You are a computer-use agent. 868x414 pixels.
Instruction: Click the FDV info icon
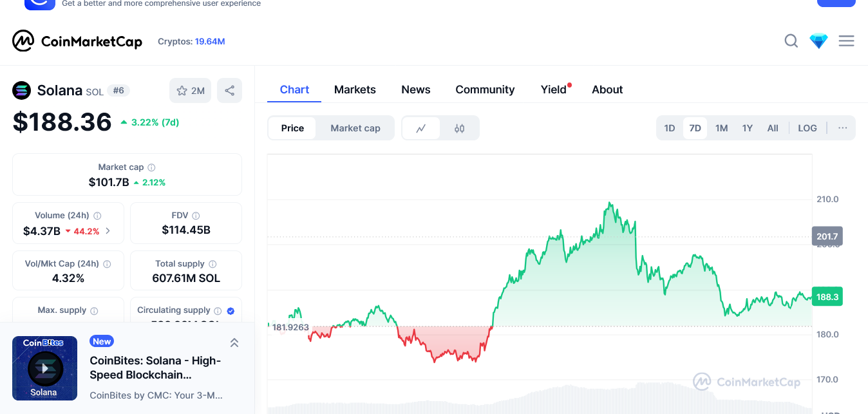click(x=196, y=216)
